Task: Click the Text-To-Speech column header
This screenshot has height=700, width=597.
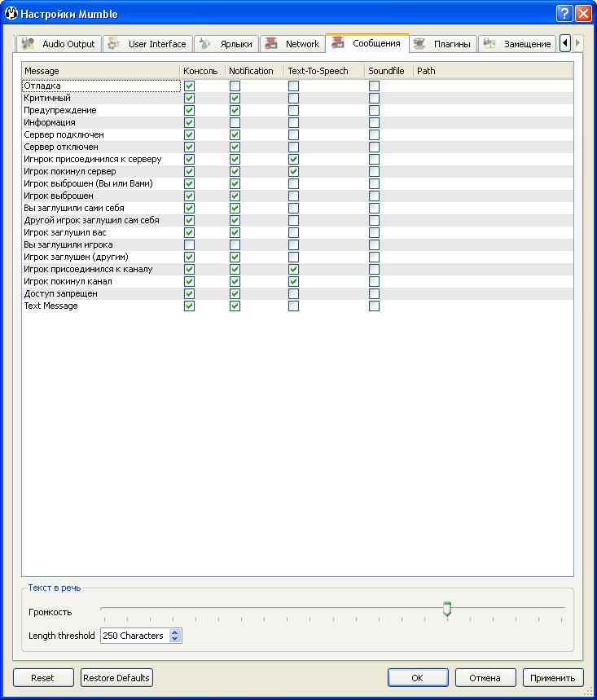Action: tap(318, 71)
